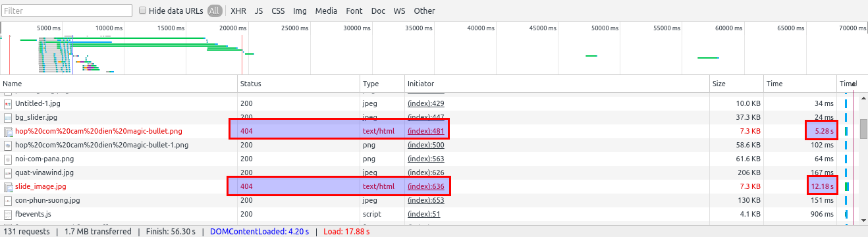
Task: Filter requests by CSS
Action: 278,11
